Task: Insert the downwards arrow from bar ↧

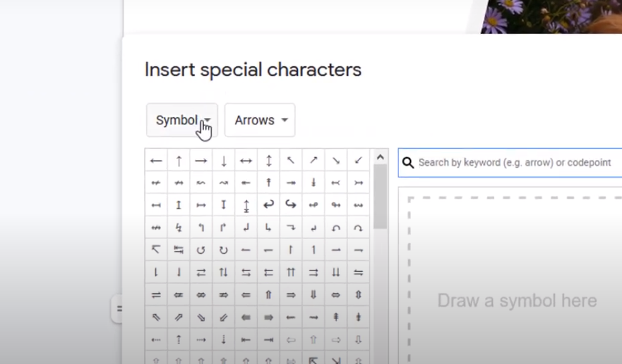Action: click(x=224, y=205)
